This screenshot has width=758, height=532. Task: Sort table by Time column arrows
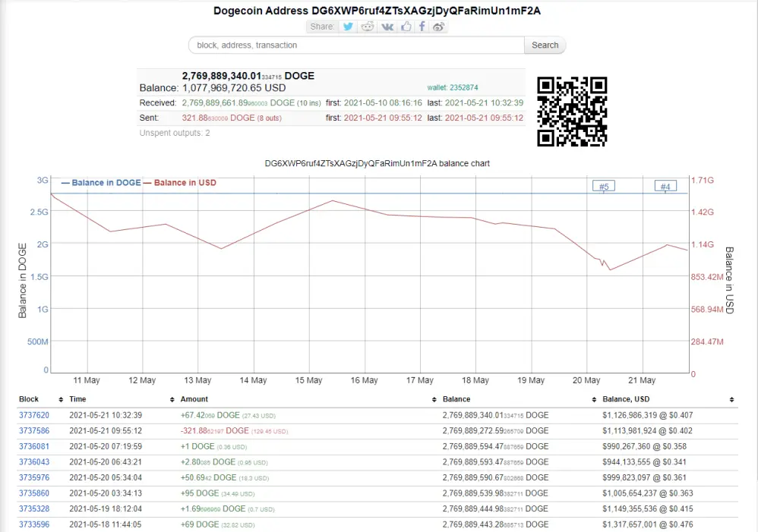[172, 400]
